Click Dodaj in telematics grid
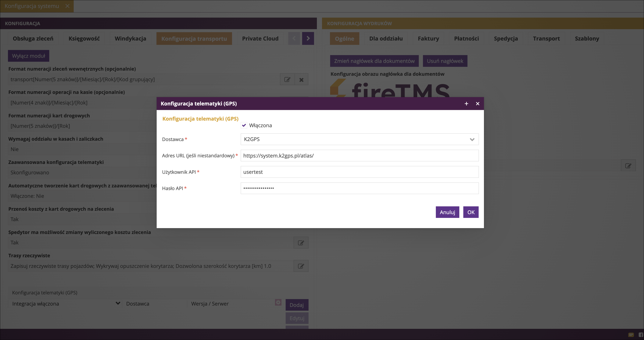Screen dimensions: 644x340 [x=297, y=305]
